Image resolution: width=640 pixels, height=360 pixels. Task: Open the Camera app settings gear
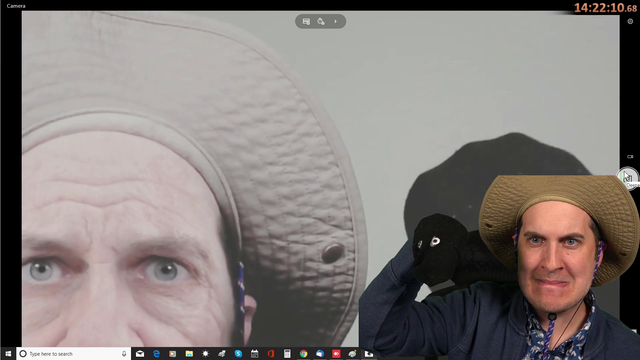point(630,22)
